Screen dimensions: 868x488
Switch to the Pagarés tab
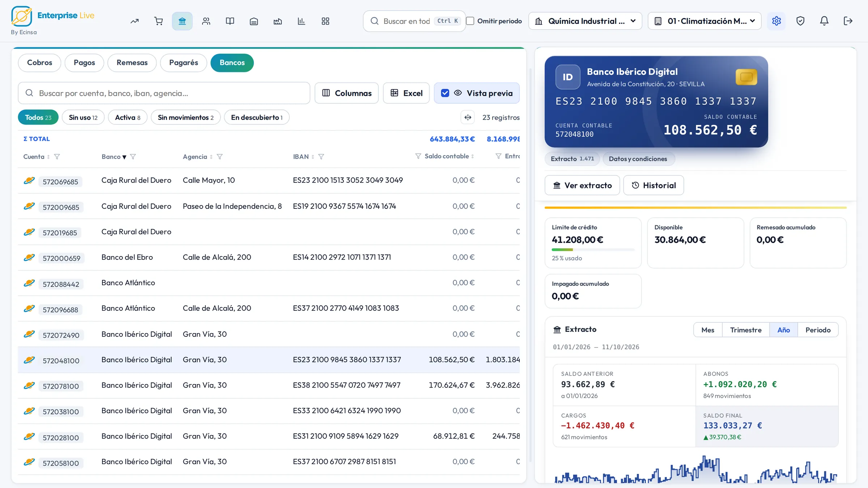[x=183, y=63]
